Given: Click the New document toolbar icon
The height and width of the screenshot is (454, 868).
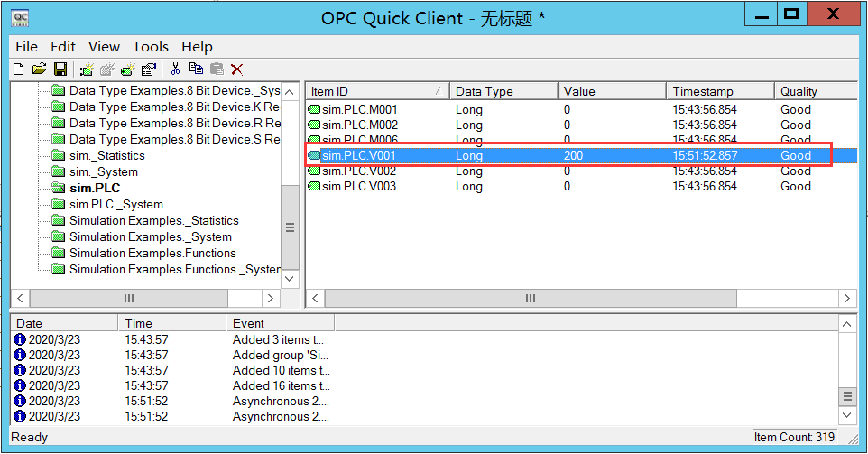Looking at the screenshot, I should [x=18, y=69].
